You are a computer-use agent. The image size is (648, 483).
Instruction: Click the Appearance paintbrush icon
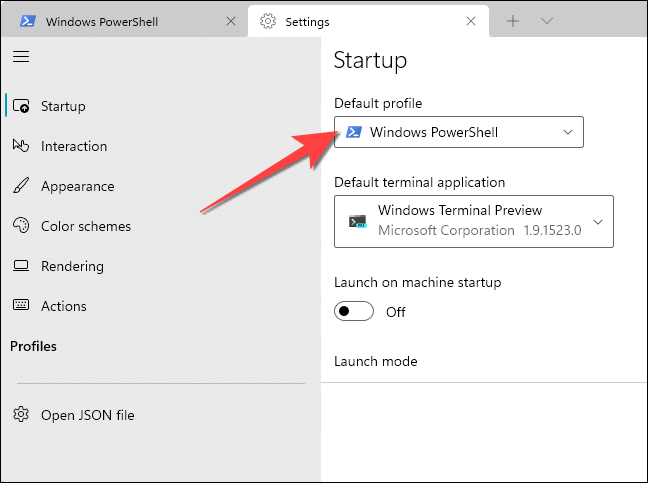point(21,186)
